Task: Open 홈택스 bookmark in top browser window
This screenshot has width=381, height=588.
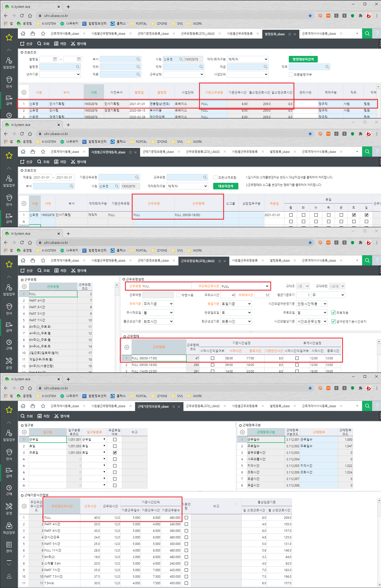Action: tap(118, 23)
